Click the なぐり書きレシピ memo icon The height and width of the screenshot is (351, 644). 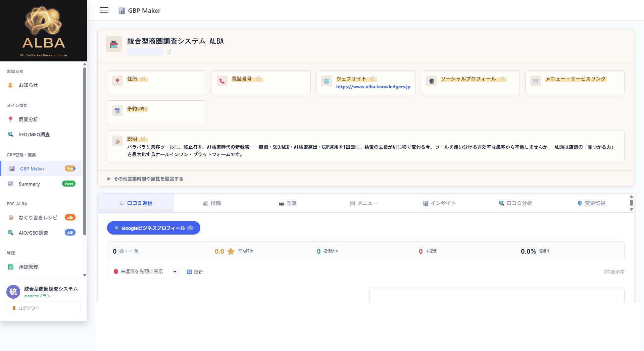coord(11,217)
